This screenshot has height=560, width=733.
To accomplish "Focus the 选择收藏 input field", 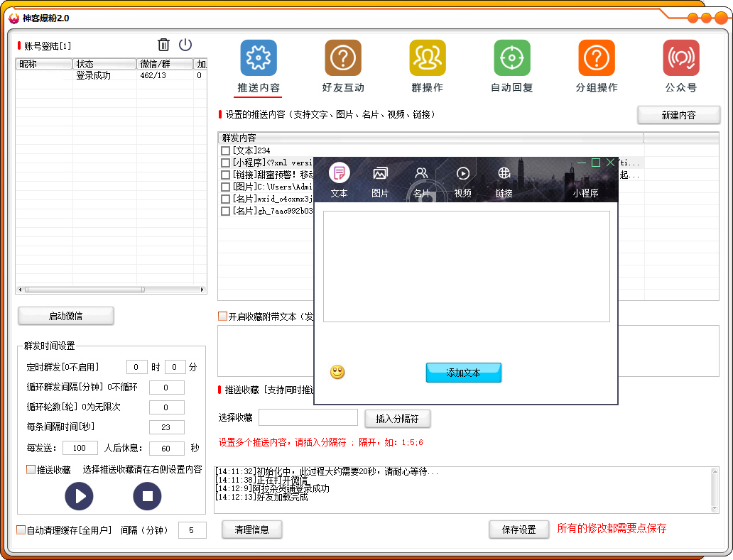I will [x=308, y=417].
